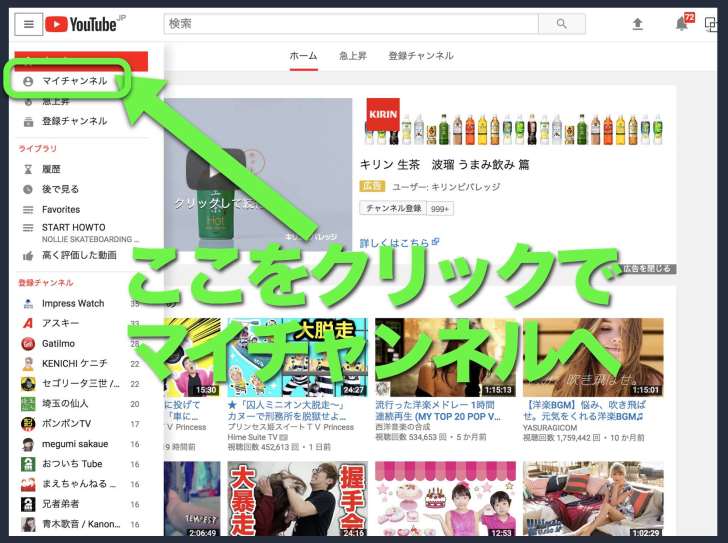Open the キリンビバレッジ user link
Image resolution: width=728 pixels, height=543 pixels.
coord(466,187)
